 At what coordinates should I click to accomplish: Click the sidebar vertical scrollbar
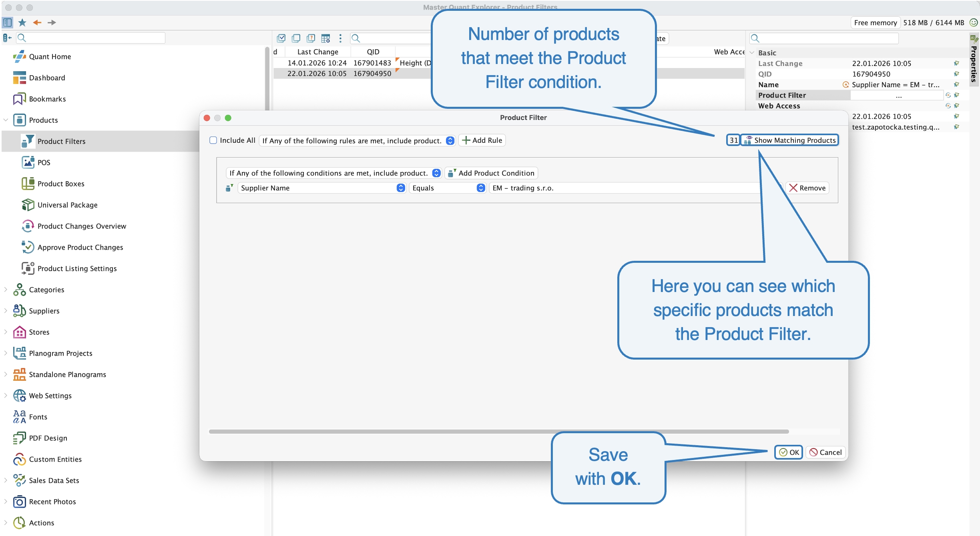tap(267, 78)
